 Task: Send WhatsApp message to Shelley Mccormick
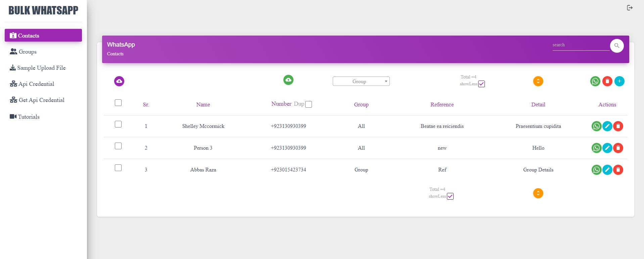[596, 126]
